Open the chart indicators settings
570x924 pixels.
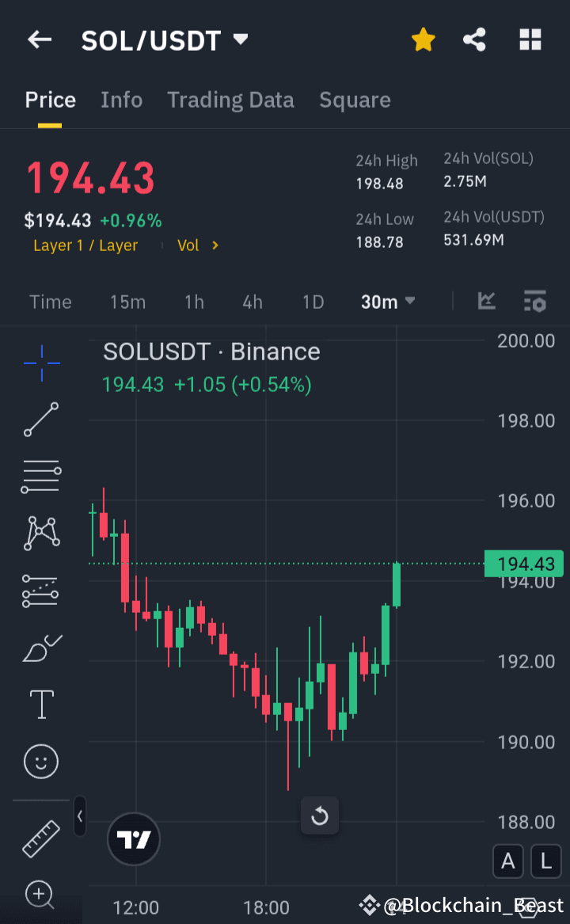click(534, 302)
